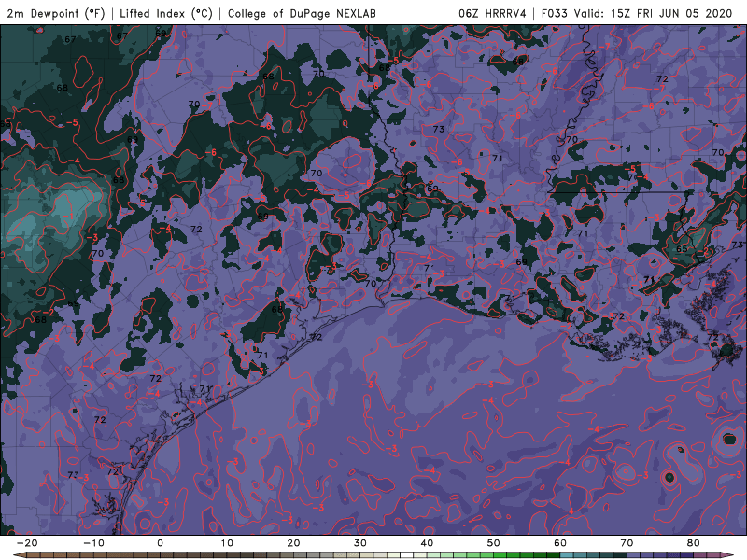Image resolution: width=747 pixels, height=560 pixels.
Task: Click the 65 dewpoint label on the map
Action: [682, 249]
